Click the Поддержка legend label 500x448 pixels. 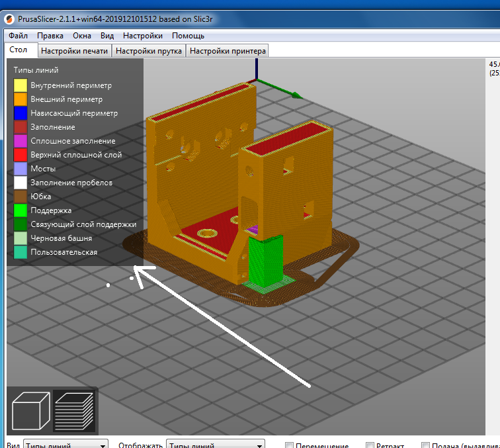point(51,210)
